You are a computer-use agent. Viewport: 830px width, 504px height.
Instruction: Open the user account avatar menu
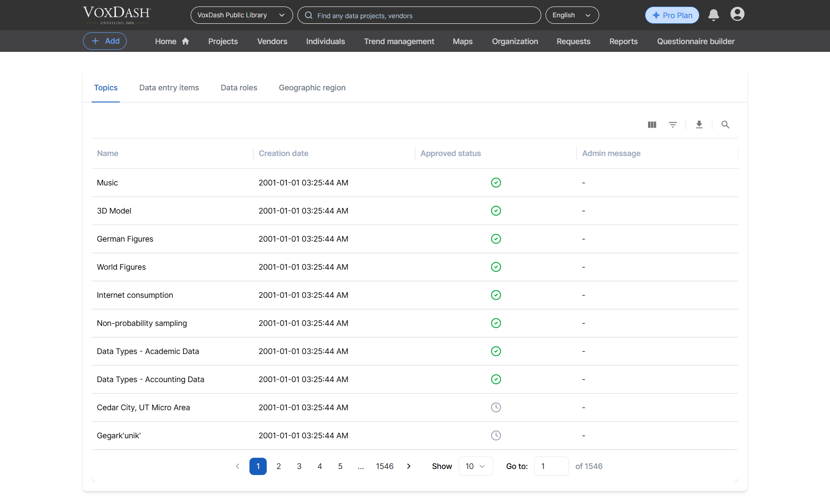pyautogui.click(x=737, y=14)
